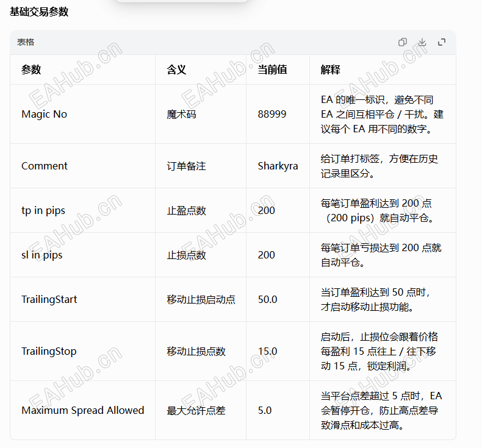Click the explanation 每笔订单盈利达到 200 点
The height and width of the screenshot is (448, 482).
click(378, 211)
